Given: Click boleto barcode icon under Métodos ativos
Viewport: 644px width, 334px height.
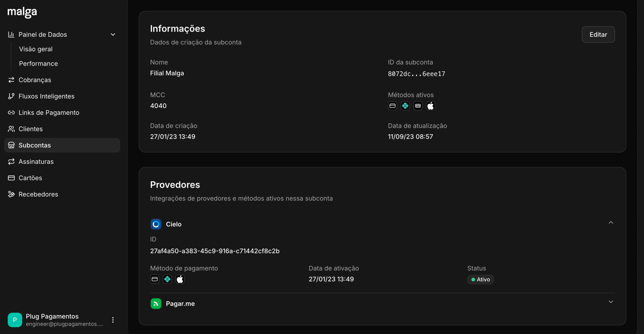Looking at the screenshot, I should pyautogui.click(x=418, y=106).
